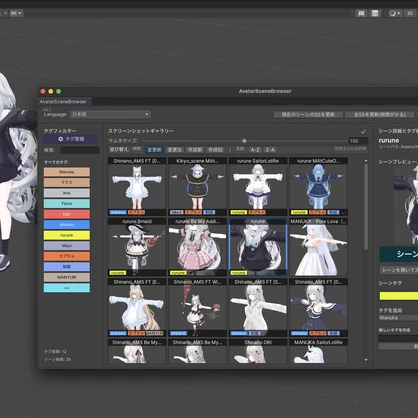Select rurune MilitCuteO... thumbnail

318,187
